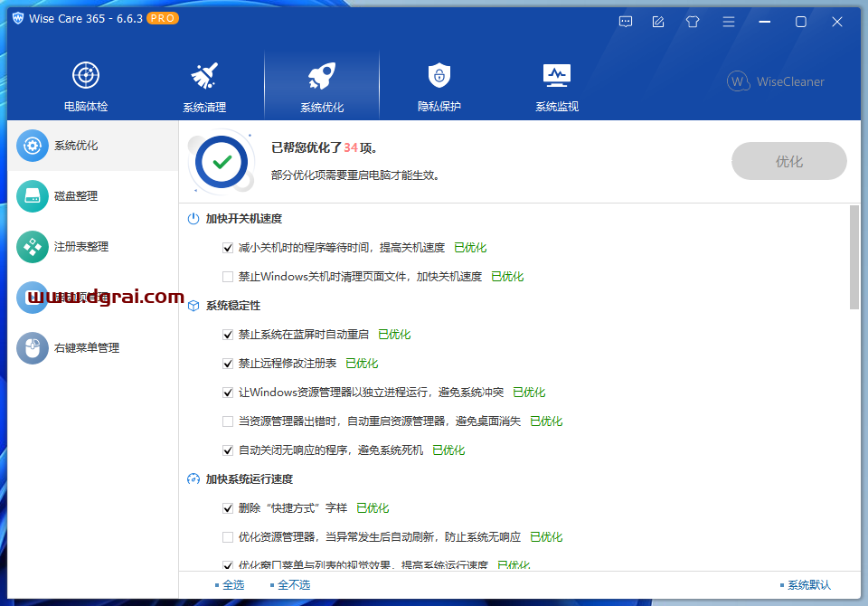Image resolution: width=868 pixels, height=606 pixels.
Task: Check 当资源管理器出错时自动重启 option
Action: [x=228, y=421]
